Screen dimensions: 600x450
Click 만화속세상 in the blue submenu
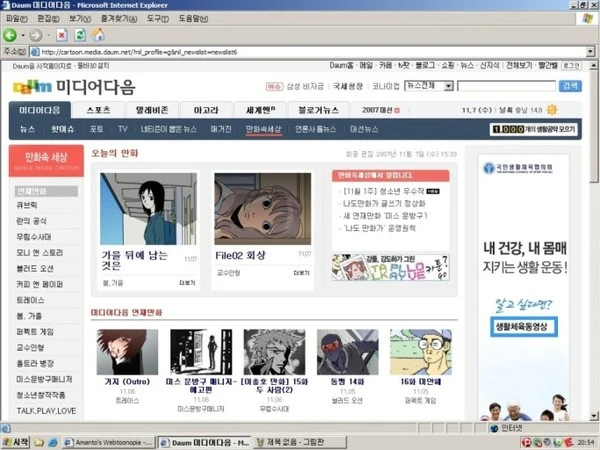coord(263,129)
